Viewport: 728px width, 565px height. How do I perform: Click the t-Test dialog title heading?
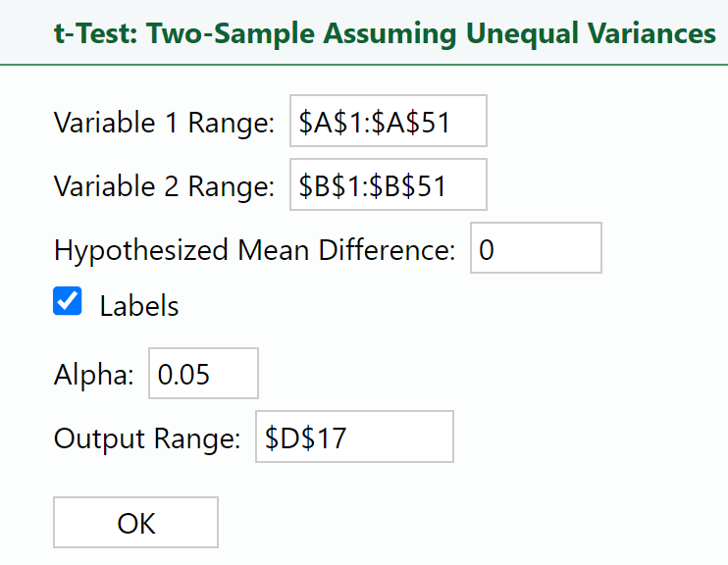click(x=385, y=34)
